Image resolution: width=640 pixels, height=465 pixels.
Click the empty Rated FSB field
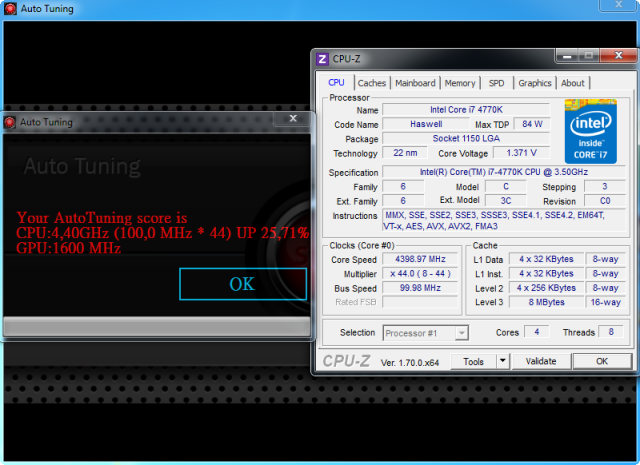[x=420, y=302]
